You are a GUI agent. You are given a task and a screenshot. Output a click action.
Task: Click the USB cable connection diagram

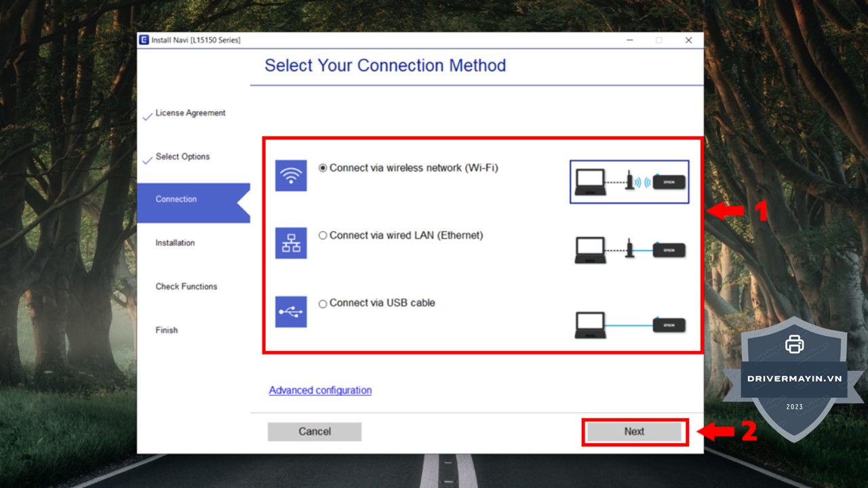pyautogui.click(x=629, y=325)
